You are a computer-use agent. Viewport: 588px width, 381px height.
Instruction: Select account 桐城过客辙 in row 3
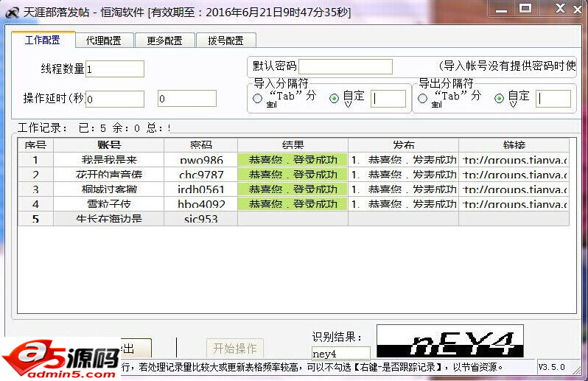(109, 189)
